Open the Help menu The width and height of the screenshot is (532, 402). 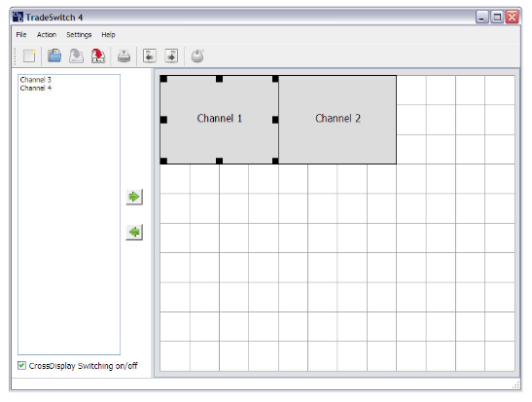108,35
